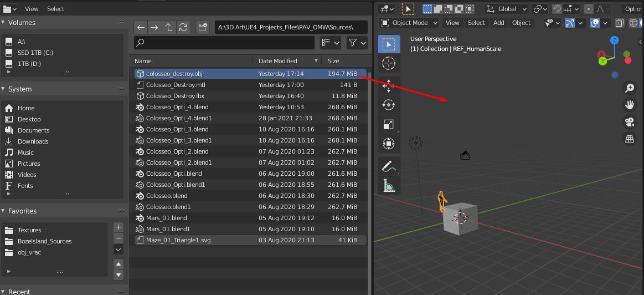Open the snapping options dropdown
This screenshot has height=295, width=644.
click(571, 9)
